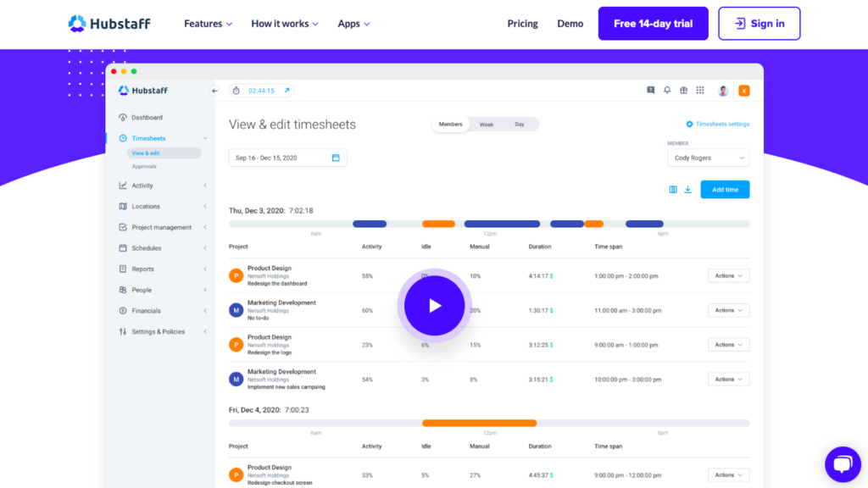868x488 pixels.
Task: Open the notifications bell
Action: click(x=667, y=90)
